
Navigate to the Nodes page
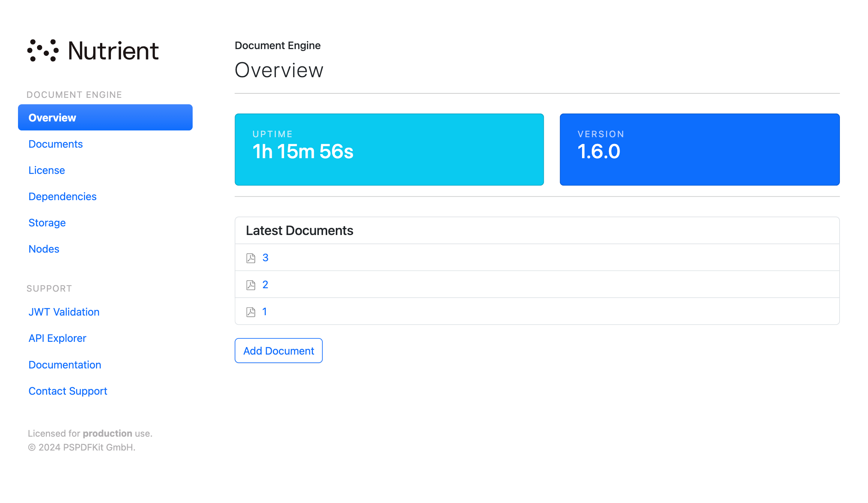coord(44,249)
